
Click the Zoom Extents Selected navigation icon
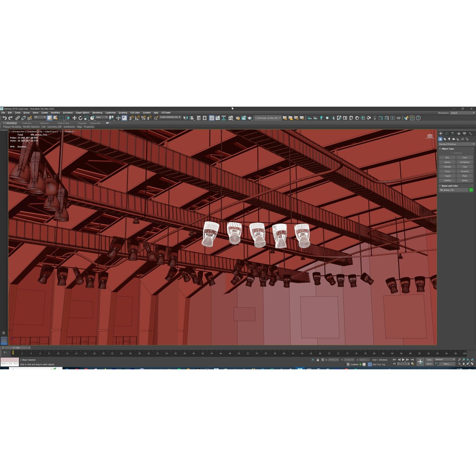coord(468,360)
